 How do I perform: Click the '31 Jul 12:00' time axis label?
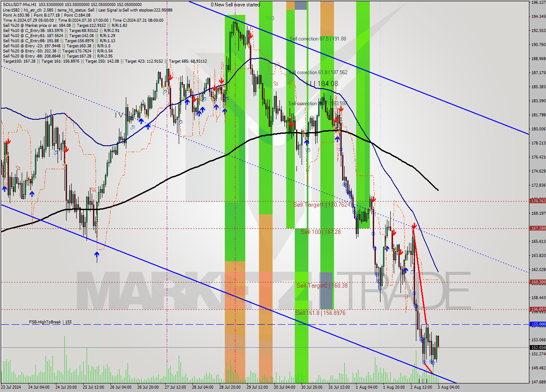tap(339, 387)
